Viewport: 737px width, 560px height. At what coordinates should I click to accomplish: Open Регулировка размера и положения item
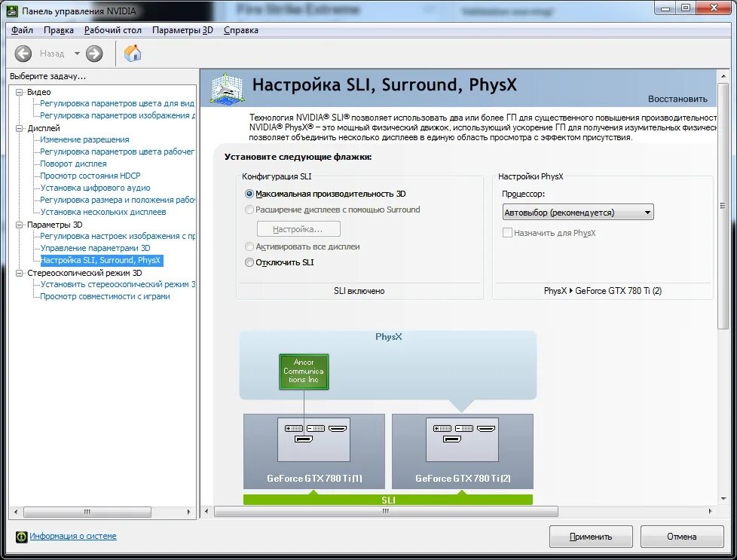(x=117, y=200)
